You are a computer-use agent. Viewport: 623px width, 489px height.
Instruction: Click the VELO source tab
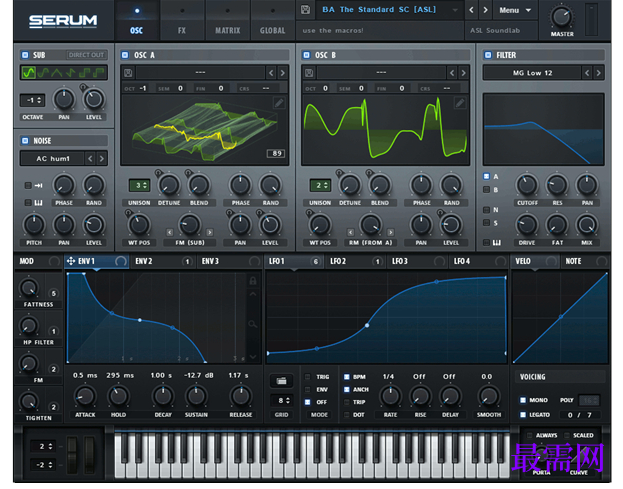click(536, 261)
